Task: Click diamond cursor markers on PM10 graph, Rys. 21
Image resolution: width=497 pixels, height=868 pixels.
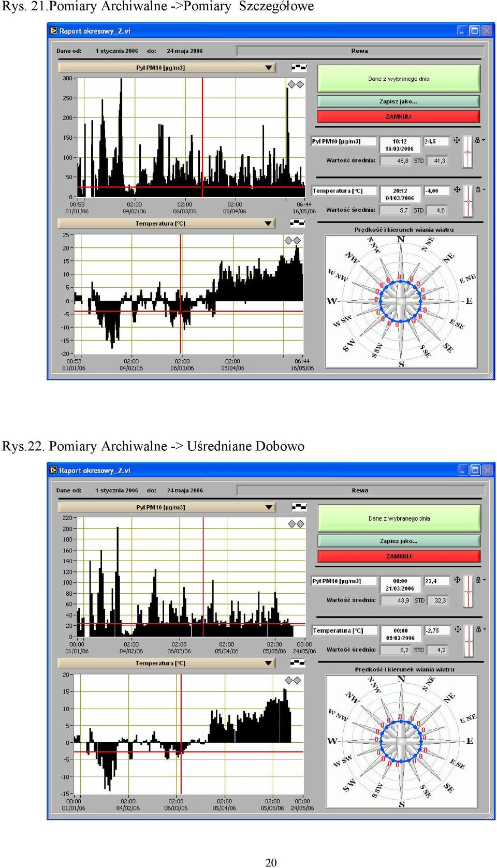Action: pos(296,84)
